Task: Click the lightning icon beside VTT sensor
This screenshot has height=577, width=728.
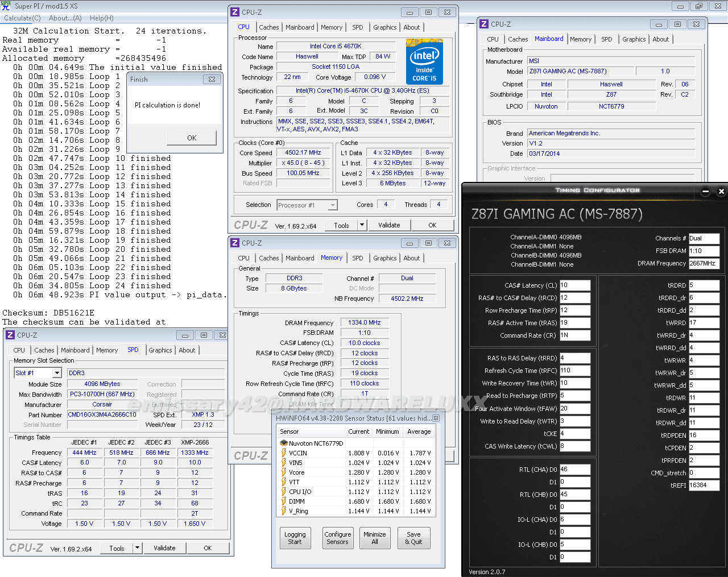Action: click(283, 482)
